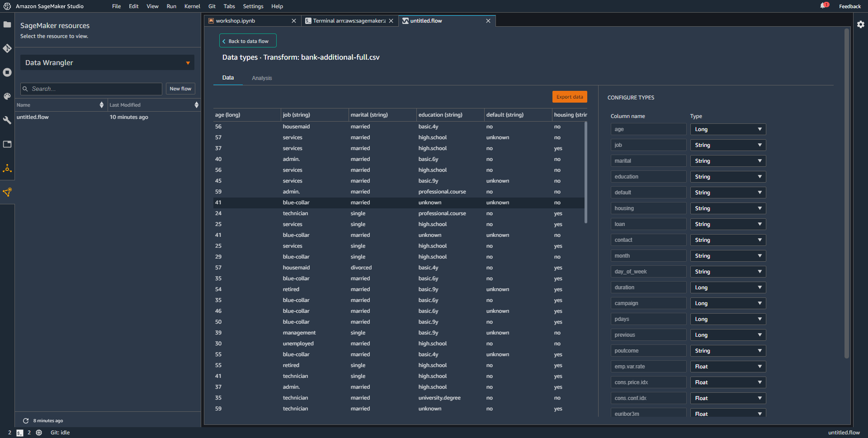Click the Export data button
The height and width of the screenshot is (438, 868).
(570, 97)
